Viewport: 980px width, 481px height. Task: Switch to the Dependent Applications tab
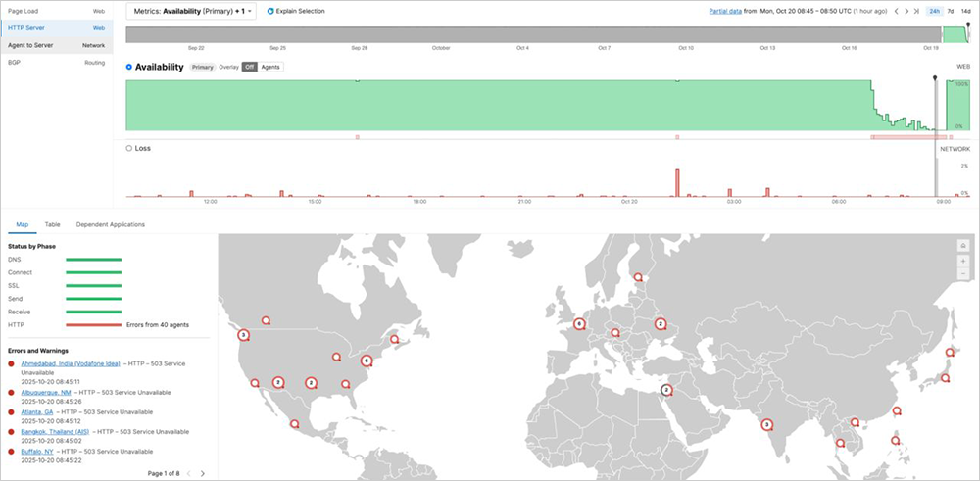pyautogui.click(x=110, y=224)
